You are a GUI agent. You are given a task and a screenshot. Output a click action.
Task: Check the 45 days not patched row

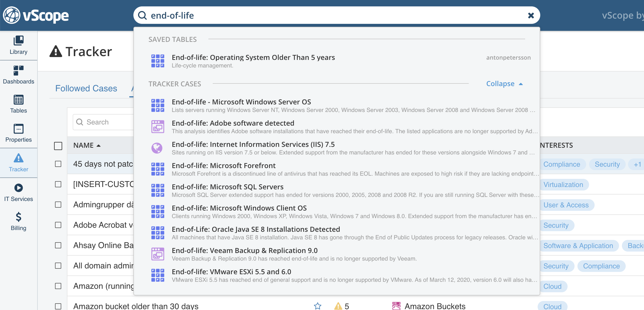pos(58,164)
